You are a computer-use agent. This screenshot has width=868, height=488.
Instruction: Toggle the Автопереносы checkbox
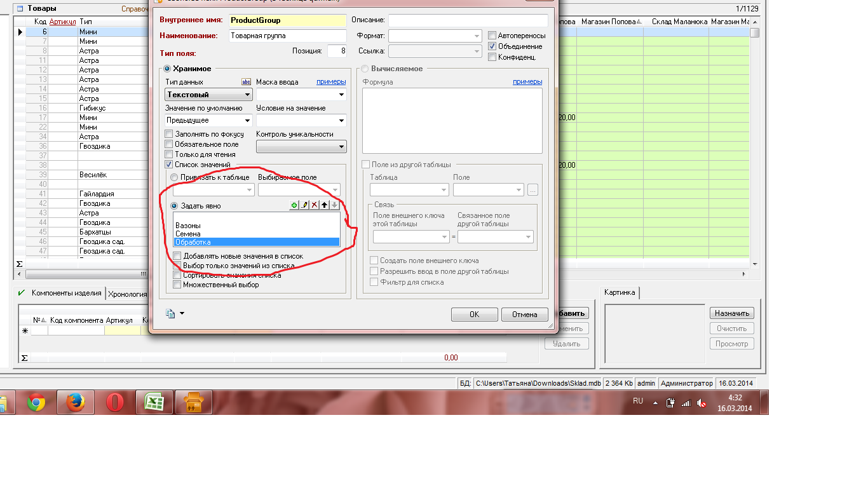pos(492,36)
